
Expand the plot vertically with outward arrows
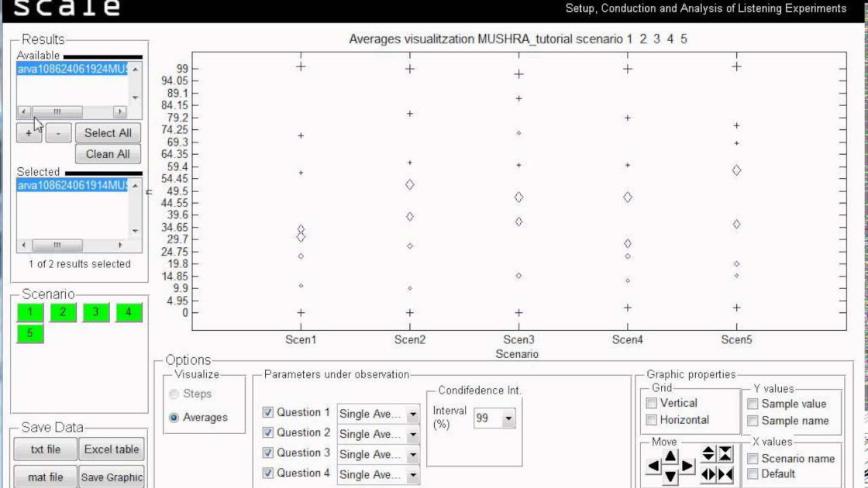tap(709, 453)
